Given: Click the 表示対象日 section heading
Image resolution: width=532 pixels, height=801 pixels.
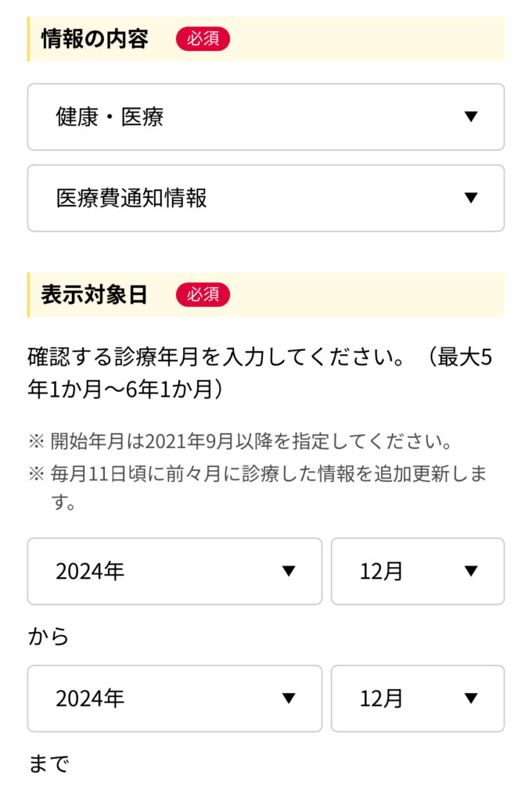Looking at the screenshot, I should [95, 295].
